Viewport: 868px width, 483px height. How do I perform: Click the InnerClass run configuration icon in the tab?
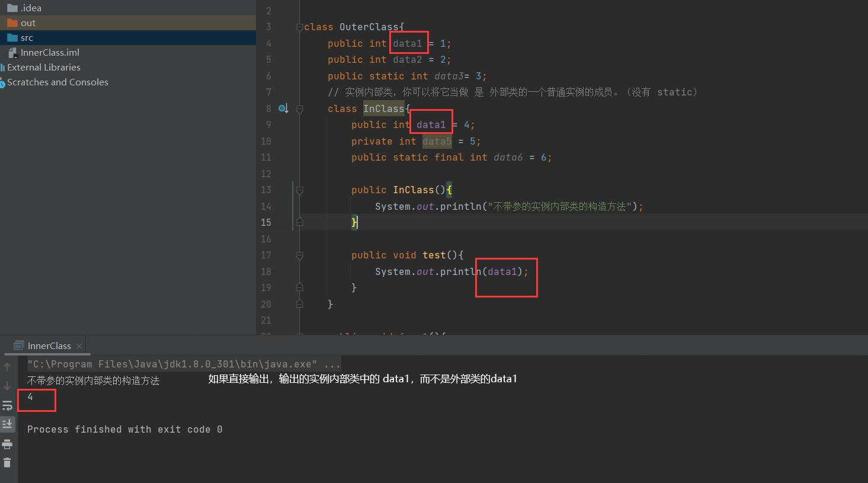[18, 346]
